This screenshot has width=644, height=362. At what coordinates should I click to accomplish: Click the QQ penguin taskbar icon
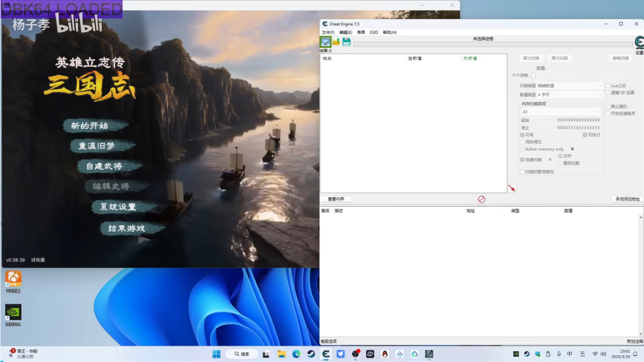pyautogui.click(x=385, y=354)
